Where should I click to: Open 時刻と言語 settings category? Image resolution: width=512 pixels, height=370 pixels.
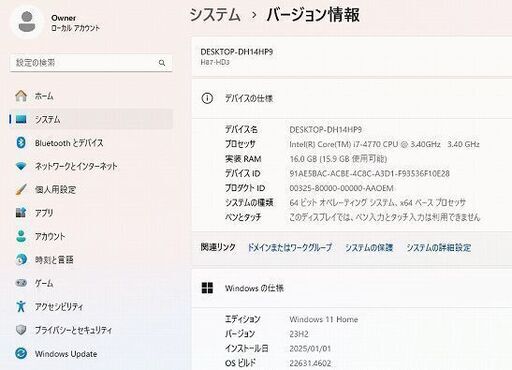tap(91, 259)
